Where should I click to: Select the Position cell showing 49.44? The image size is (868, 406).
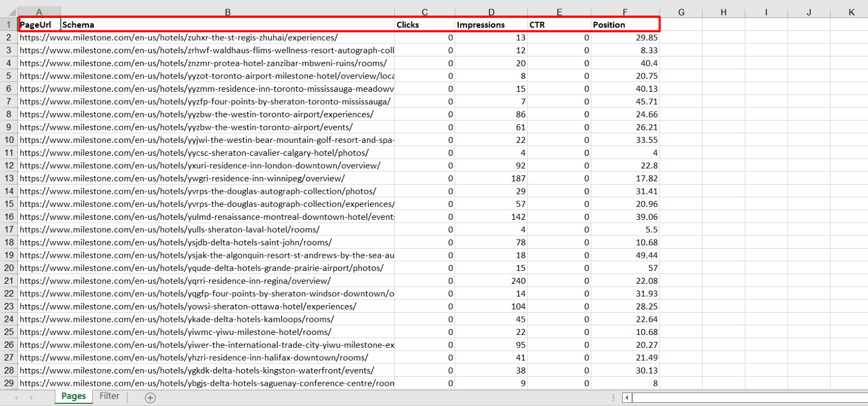tap(625, 255)
